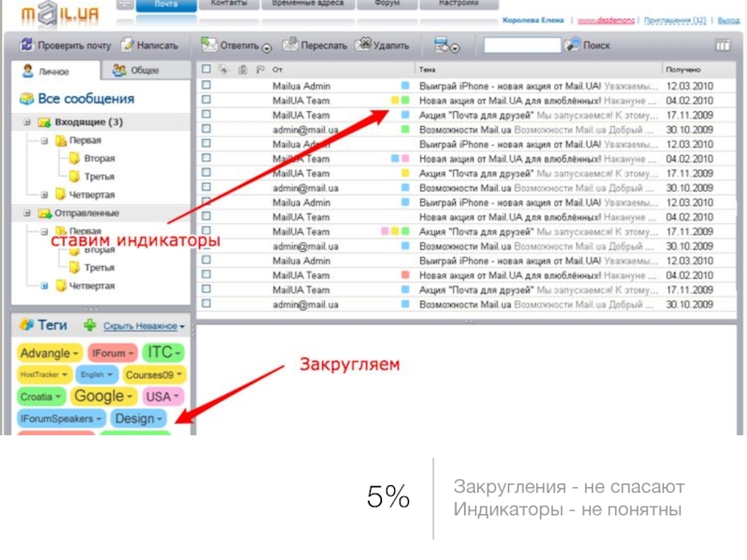The height and width of the screenshot is (560, 747).
Task: Click the Четвертая folder icon under Входящие
Action: pyautogui.click(x=61, y=194)
